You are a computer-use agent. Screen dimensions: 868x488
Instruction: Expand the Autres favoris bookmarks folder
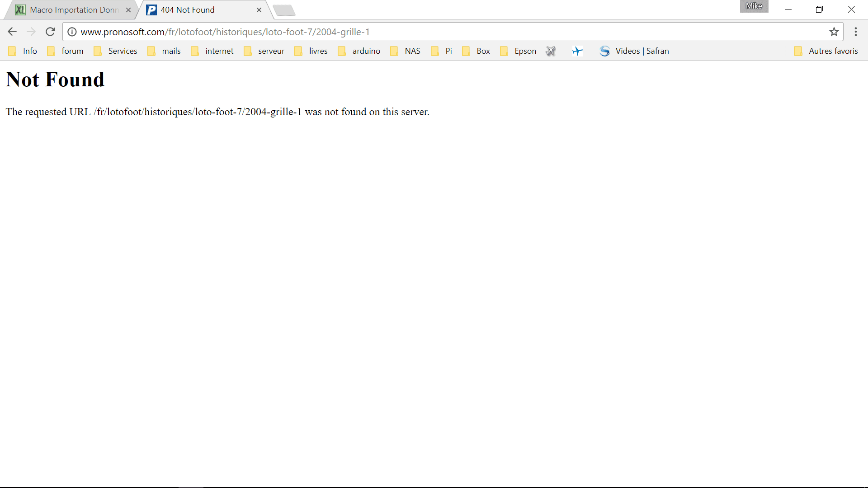click(x=826, y=51)
